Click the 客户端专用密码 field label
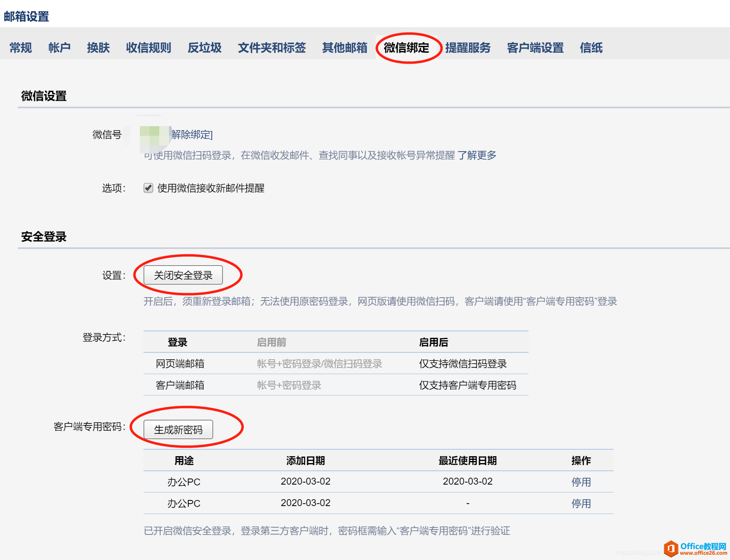The image size is (730, 560). (x=89, y=427)
